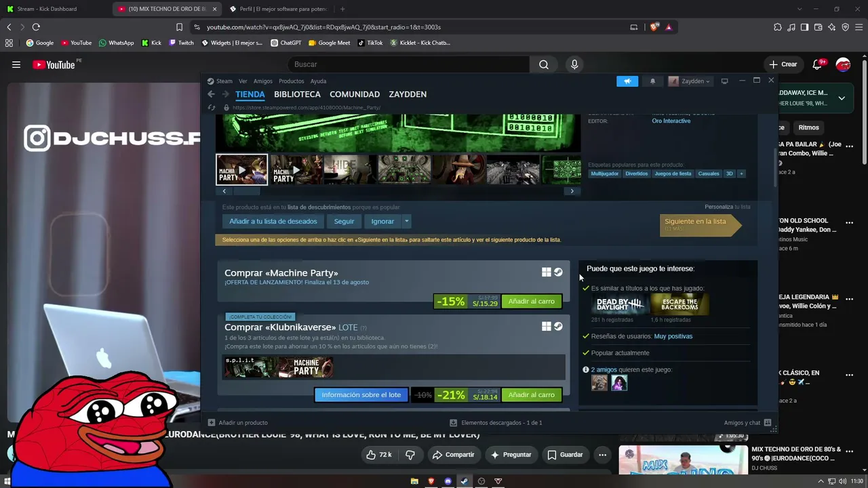Viewport: 868px width, 488px height.
Task: Click the Seguir button
Action: pos(344,221)
